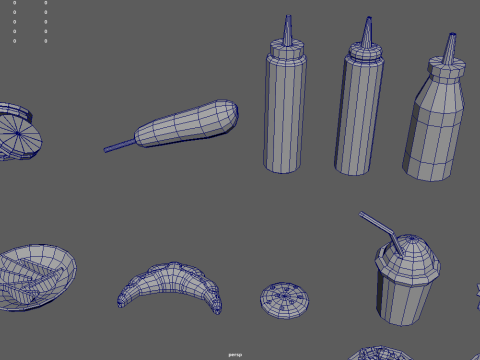This screenshot has width=480, height=360.
Task: Select the tapered bottle with angled shoulders
Action: point(434,108)
